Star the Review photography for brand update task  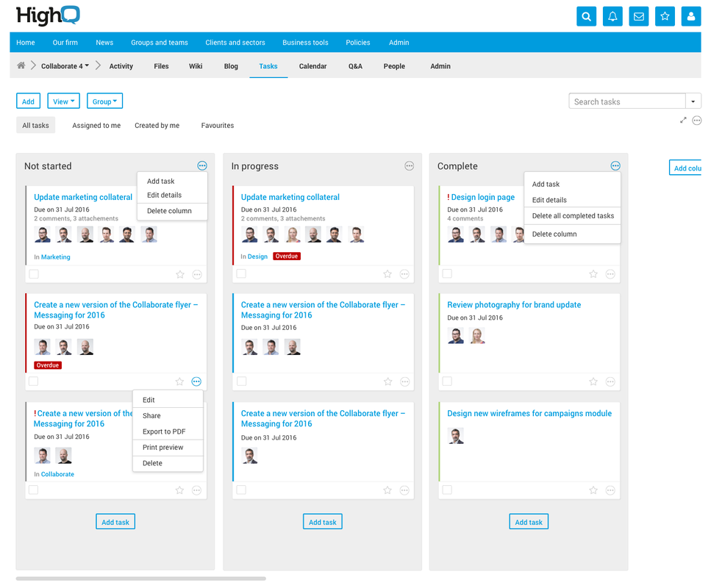[x=593, y=382]
